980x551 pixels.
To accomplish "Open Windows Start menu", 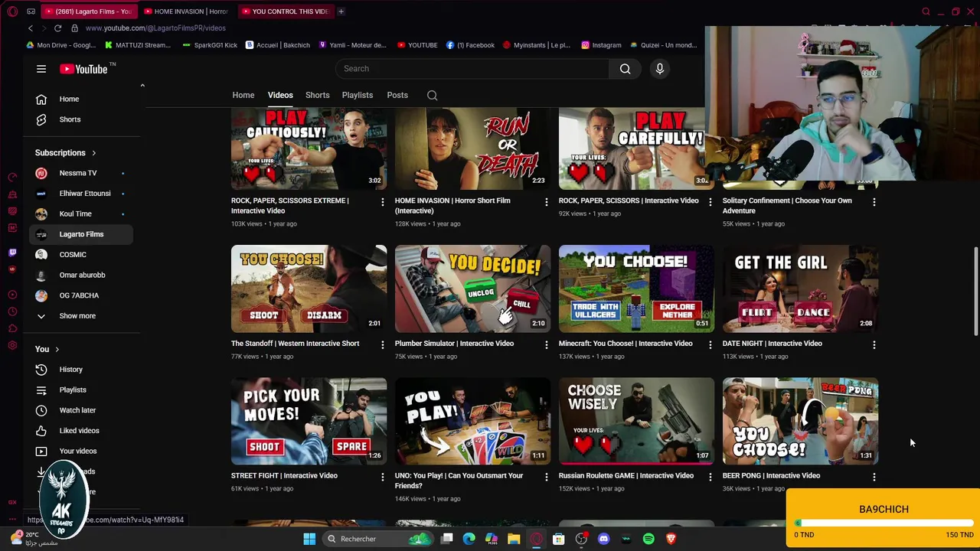I will coord(309,539).
